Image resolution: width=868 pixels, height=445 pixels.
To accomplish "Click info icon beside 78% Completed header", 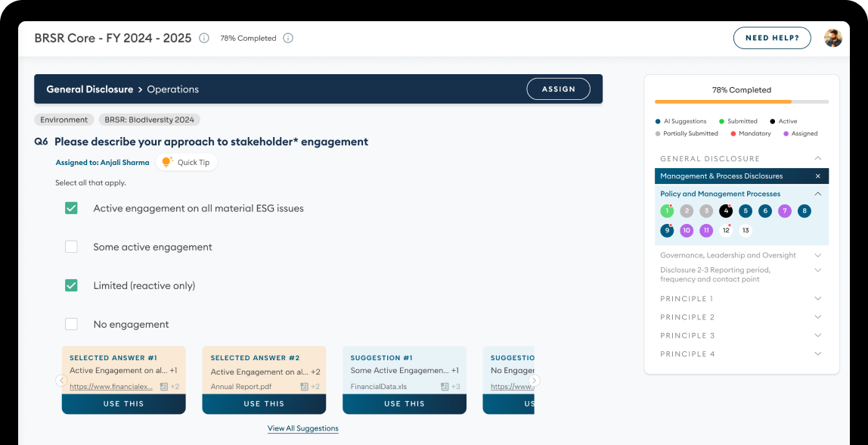I will pyautogui.click(x=288, y=38).
